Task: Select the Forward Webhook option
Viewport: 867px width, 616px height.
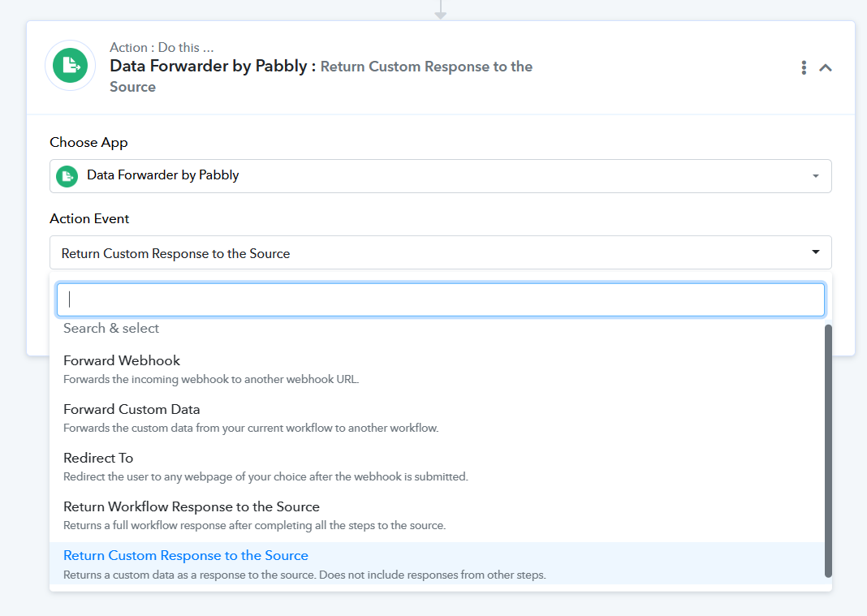Action: pos(436,368)
